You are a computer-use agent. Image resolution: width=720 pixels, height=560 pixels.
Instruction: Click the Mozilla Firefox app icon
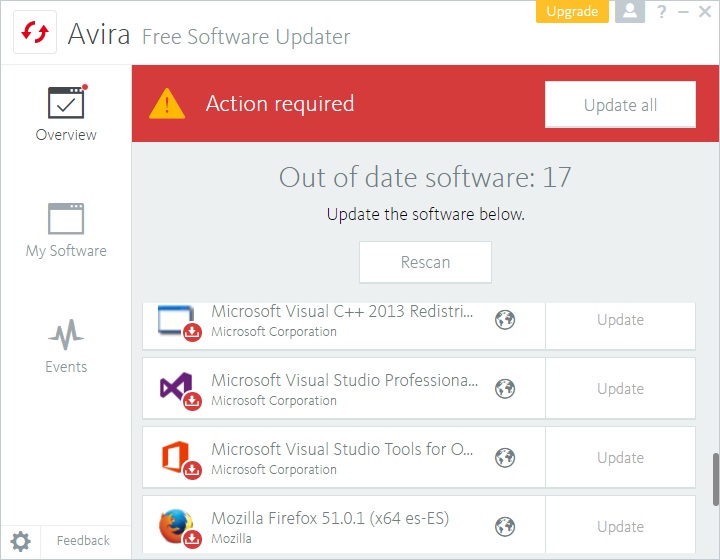(180, 528)
